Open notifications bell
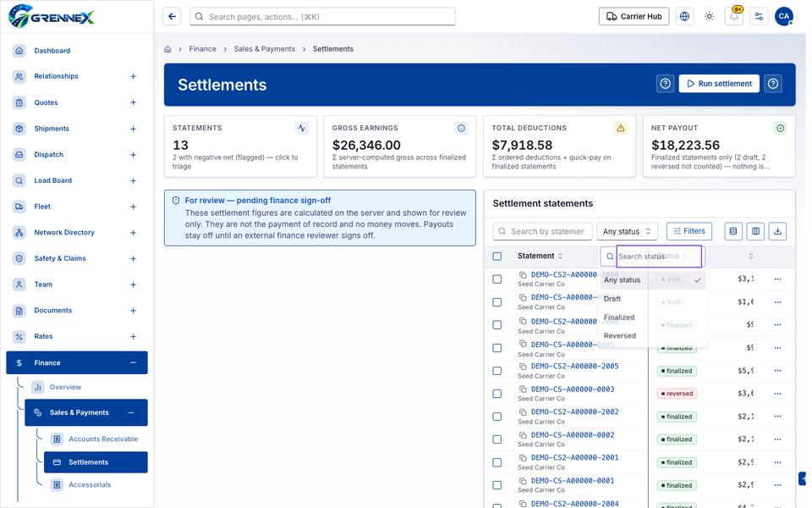The height and width of the screenshot is (508, 812). pos(734,17)
